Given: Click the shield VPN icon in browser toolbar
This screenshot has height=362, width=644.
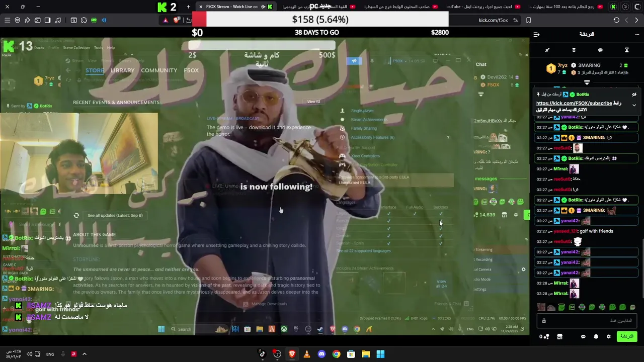Looking at the screenshot, I should tap(17, 20).
